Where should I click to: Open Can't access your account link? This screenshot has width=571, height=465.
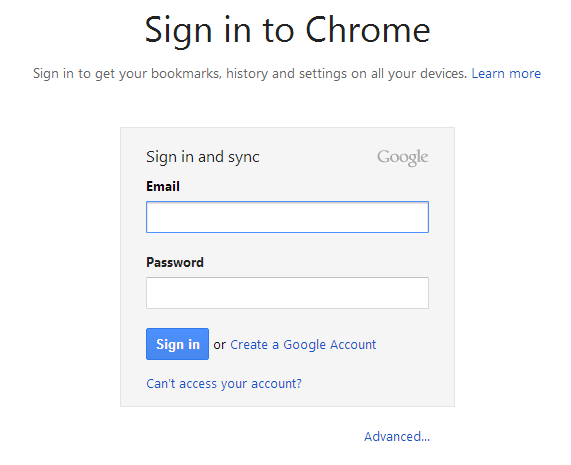[224, 383]
